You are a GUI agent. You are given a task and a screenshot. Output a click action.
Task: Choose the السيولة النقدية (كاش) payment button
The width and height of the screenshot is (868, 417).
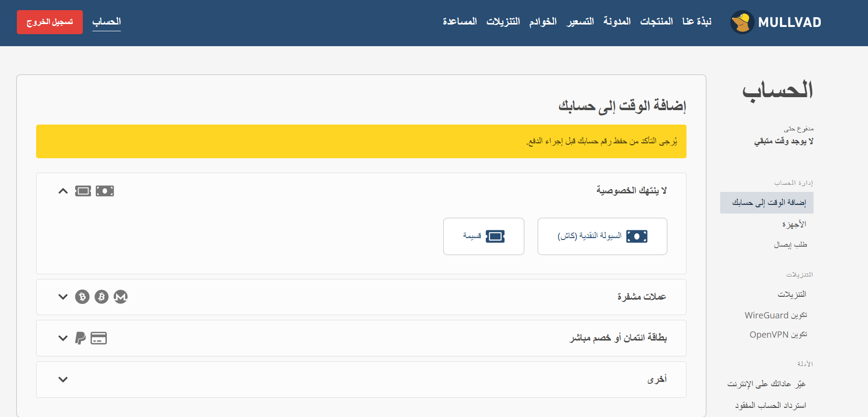point(602,236)
